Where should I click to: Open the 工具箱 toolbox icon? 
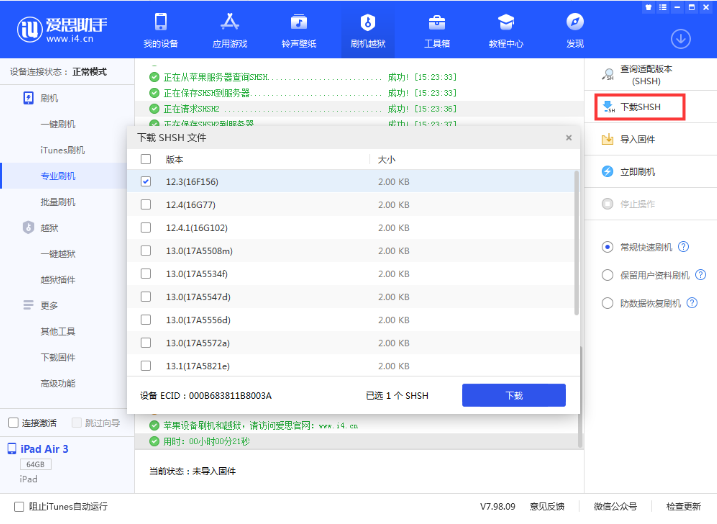pos(437,22)
